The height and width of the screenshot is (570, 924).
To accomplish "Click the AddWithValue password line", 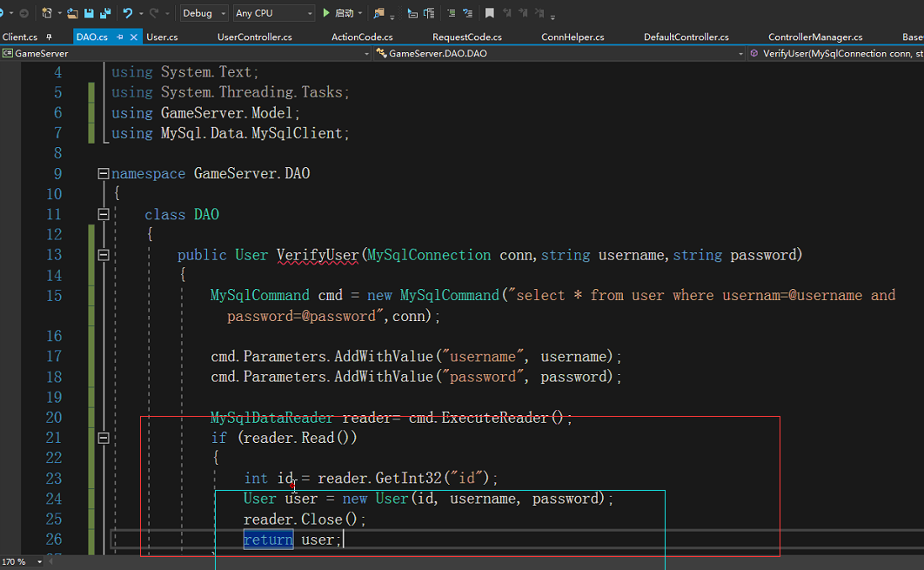I will pyautogui.click(x=416, y=377).
